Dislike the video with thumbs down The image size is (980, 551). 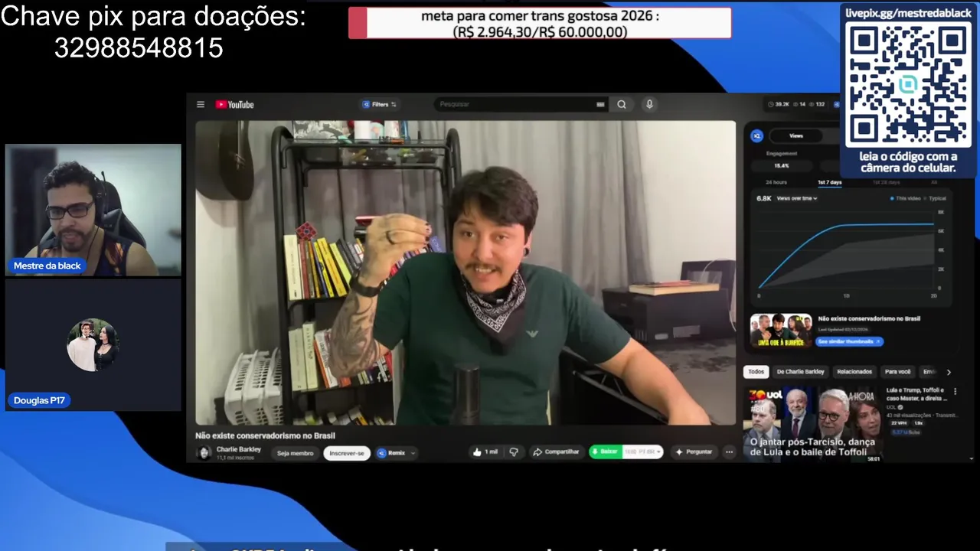514,452
